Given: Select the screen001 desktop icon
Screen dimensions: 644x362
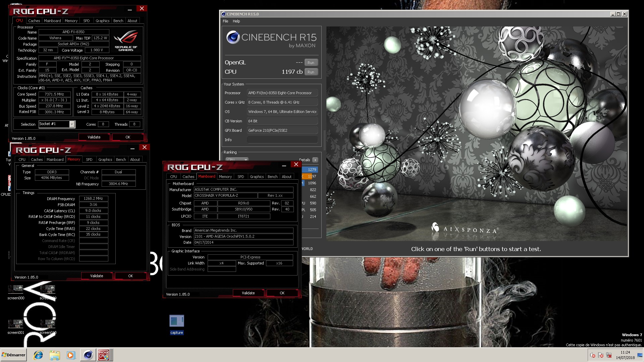Looking at the screenshot, I should click(16, 327).
